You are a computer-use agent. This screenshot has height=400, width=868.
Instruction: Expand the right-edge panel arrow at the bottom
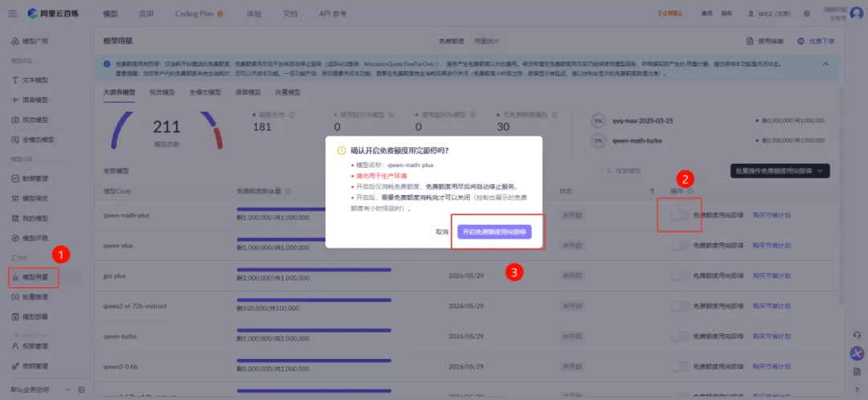click(857, 389)
